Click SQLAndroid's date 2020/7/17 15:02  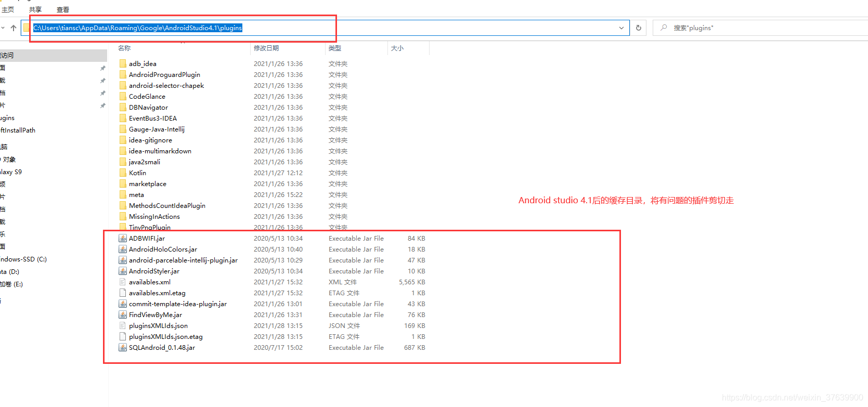(278, 347)
